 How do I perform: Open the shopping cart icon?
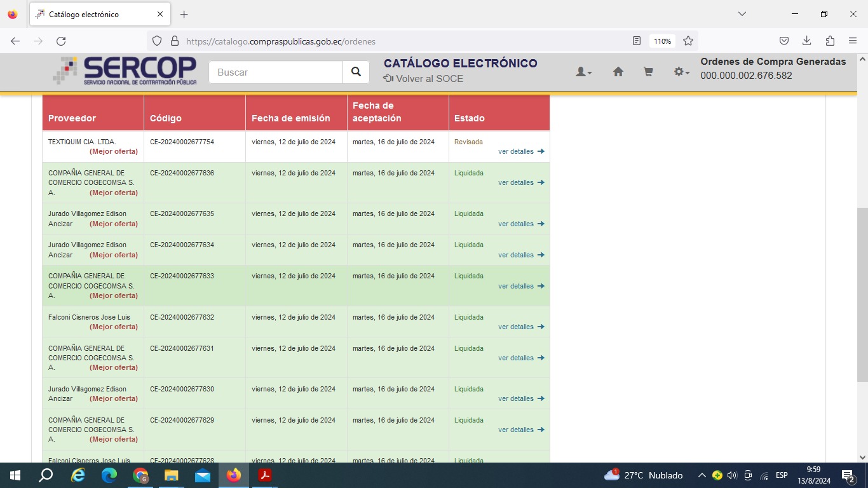tap(648, 72)
